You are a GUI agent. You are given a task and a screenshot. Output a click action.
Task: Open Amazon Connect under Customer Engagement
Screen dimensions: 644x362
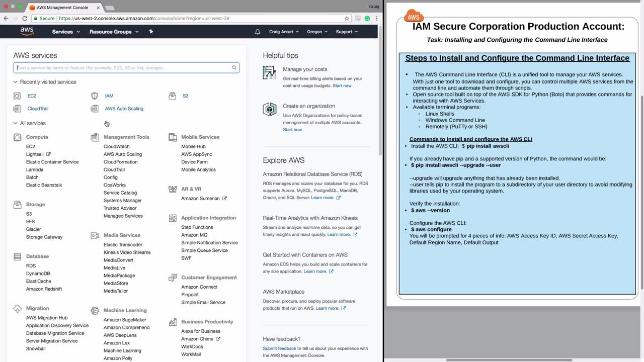(x=199, y=287)
